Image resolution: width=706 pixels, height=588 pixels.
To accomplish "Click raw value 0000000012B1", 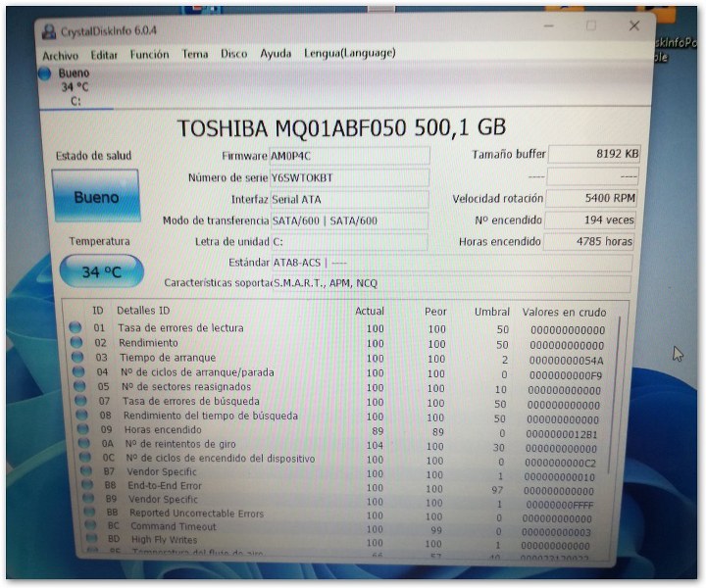I will [562, 434].
